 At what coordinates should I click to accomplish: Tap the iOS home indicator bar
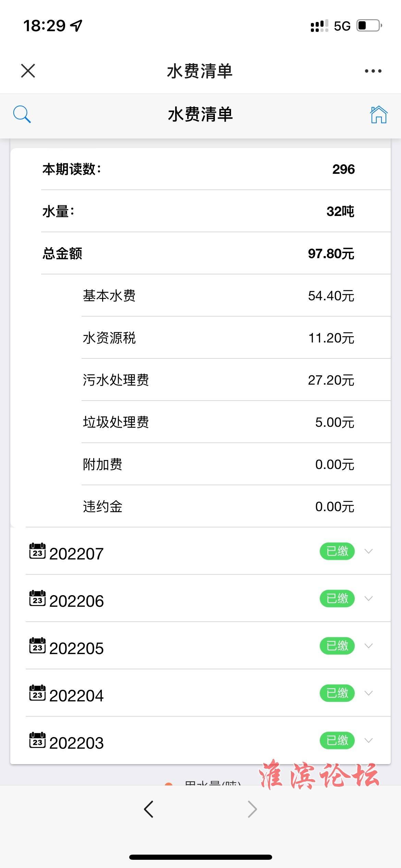[200, 857]
